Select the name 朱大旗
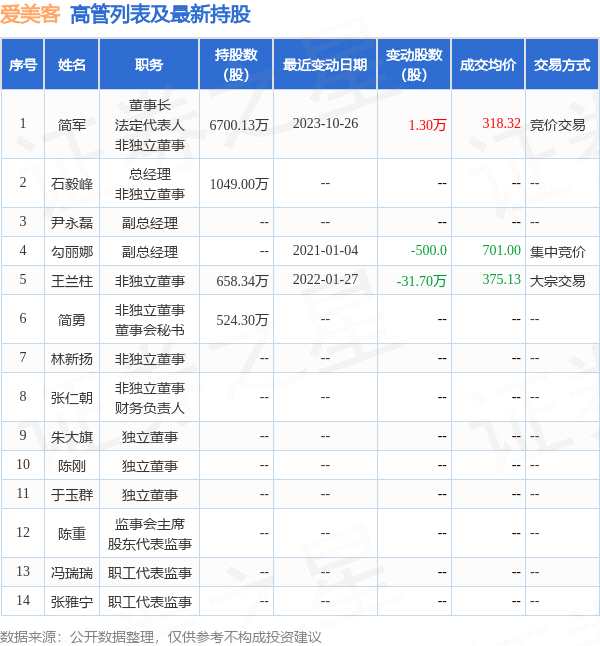The image size is (600, 646). coord(72,437)
